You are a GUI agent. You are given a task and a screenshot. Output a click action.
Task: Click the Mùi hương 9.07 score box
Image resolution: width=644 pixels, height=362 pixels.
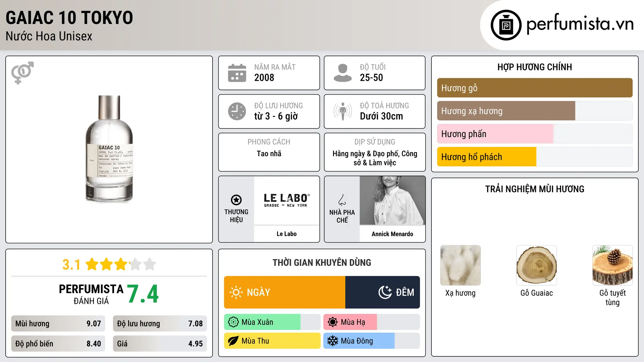click(58, 323)
